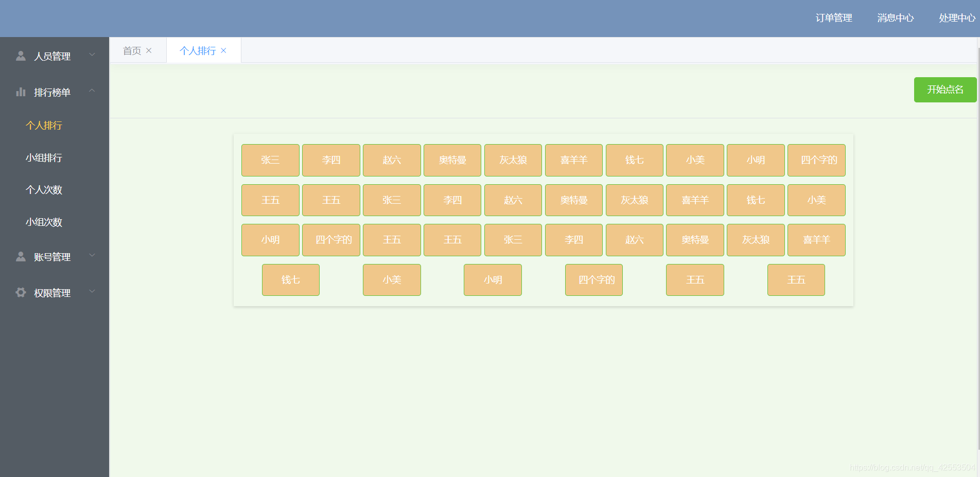Click the 排行榜单 bar chart icon
The width and height of the screenshot is (980, 477).
[x=21, y=92]
